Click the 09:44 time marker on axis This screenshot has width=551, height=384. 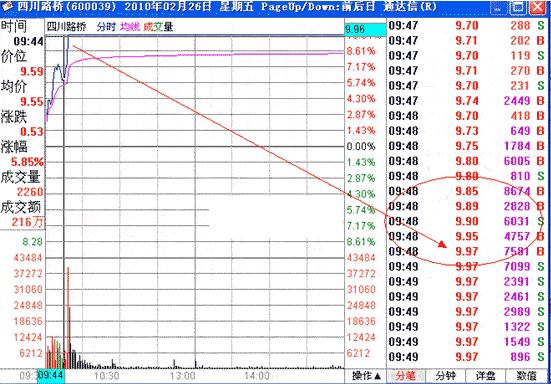click(x=51, y=376)
